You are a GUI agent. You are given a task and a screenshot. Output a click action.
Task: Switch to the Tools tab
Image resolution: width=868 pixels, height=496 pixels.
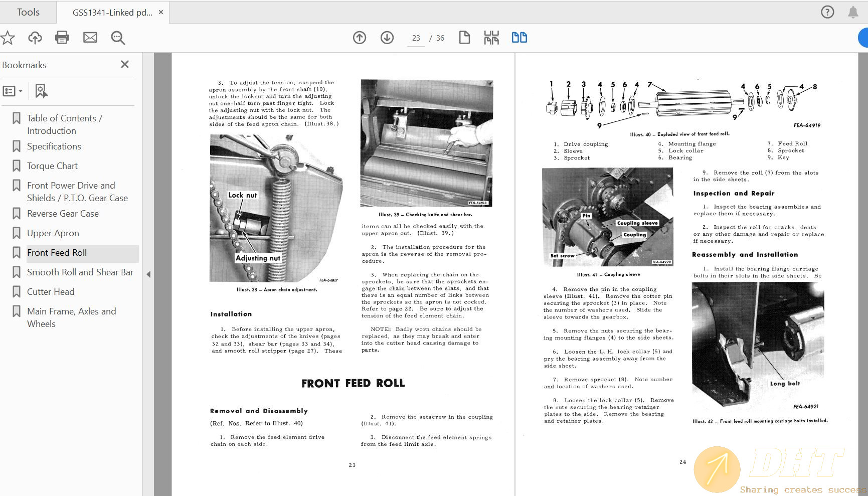(28, 12)
